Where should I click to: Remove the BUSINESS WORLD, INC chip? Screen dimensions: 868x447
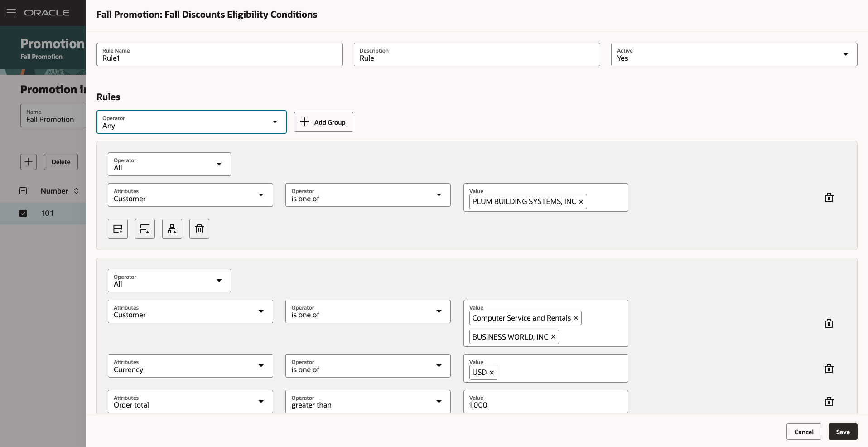(x=553, y=337)
